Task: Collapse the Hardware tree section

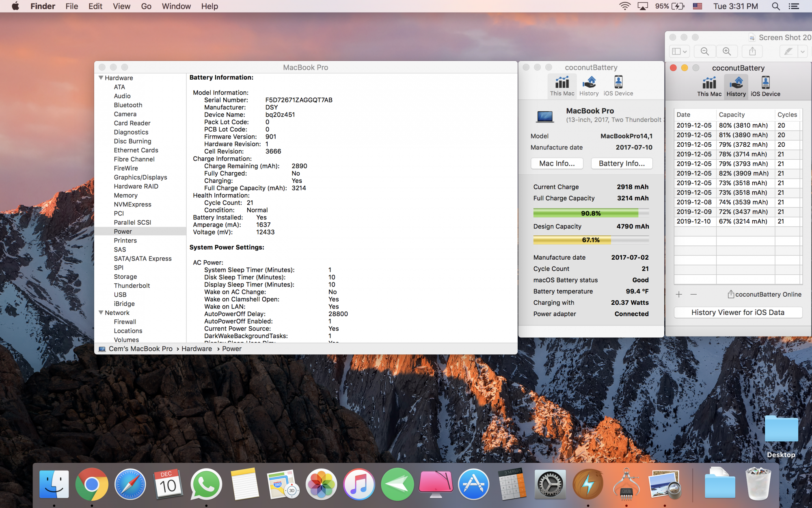Action: [x=101, y=78]
